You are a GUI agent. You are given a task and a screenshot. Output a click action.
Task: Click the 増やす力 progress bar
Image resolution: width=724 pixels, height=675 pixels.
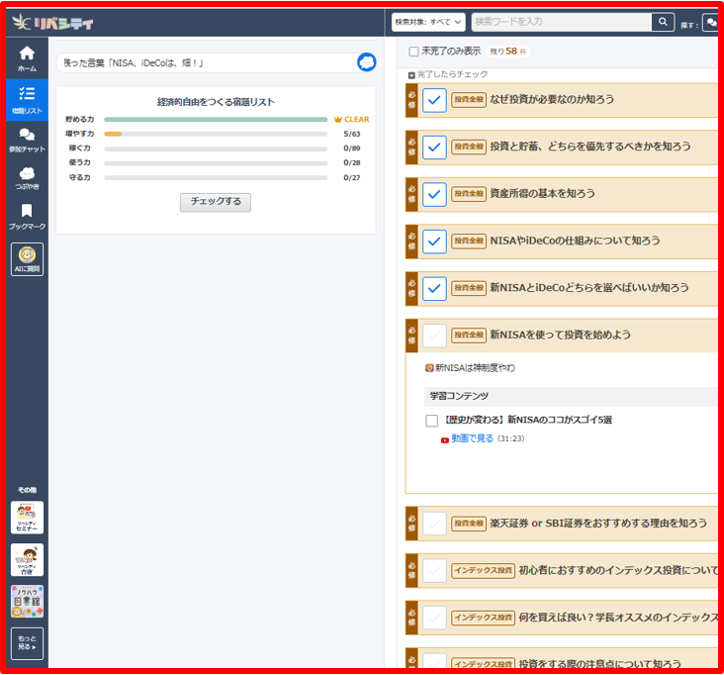pos(215,133)
